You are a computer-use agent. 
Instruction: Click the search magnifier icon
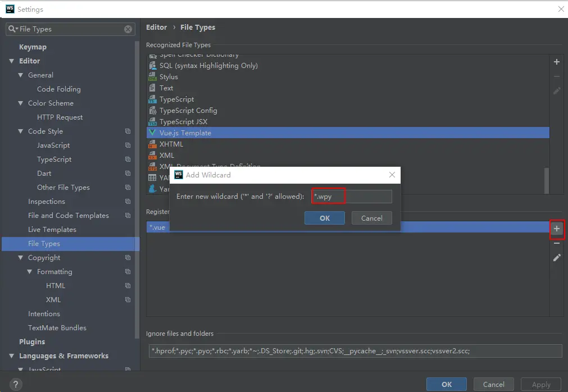tap(12, 29)
